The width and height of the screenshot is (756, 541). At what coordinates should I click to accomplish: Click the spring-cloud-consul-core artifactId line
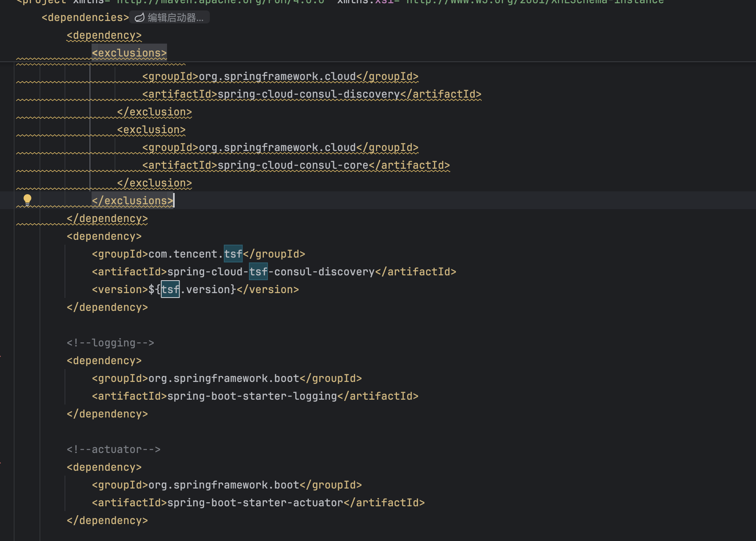(296, 165)
